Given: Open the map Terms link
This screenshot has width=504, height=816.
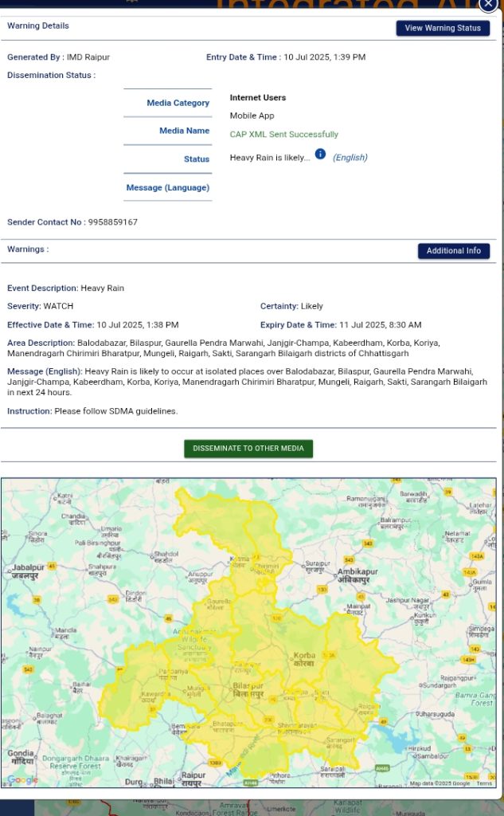Looking at the screenshot, I should (483, 783).
